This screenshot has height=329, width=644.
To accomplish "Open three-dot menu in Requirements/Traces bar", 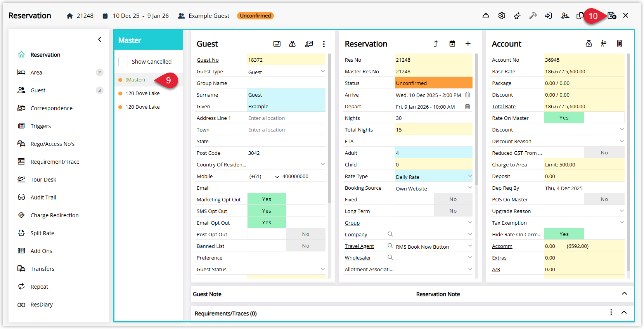I will coord(611,312).
